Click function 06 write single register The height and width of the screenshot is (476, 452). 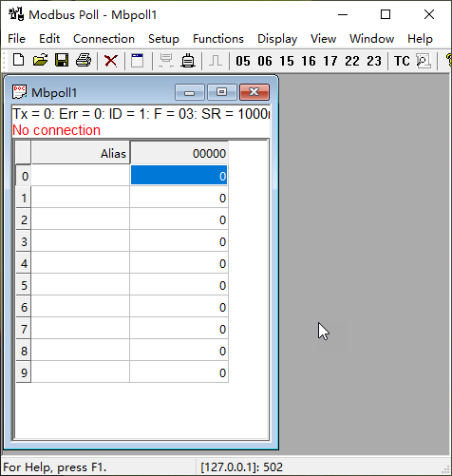(265, 61)
